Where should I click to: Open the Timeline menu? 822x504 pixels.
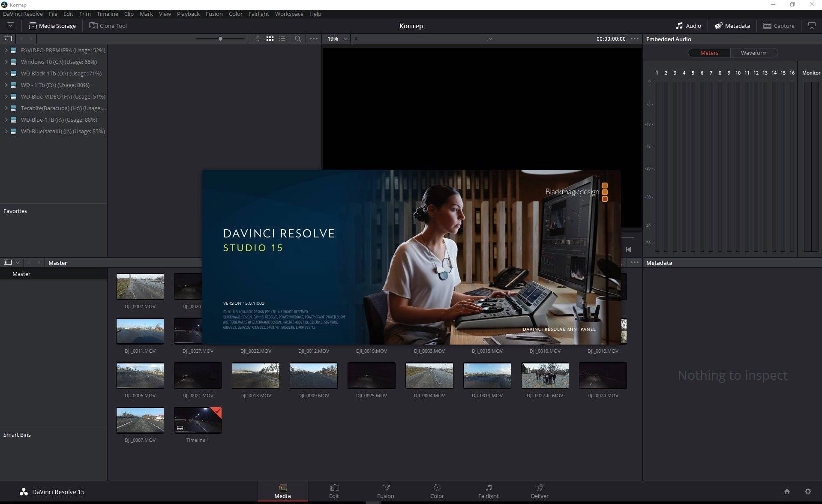pos(107,14)
